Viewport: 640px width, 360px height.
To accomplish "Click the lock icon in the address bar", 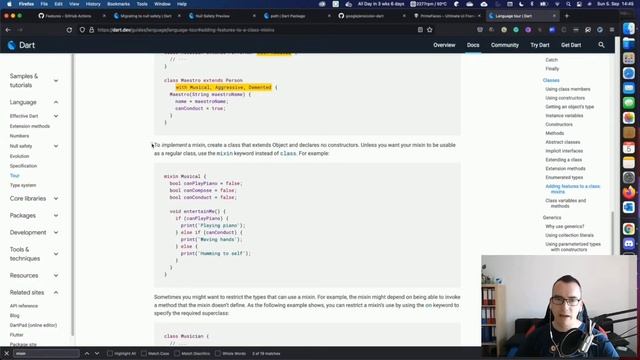I will coord(91,30).
